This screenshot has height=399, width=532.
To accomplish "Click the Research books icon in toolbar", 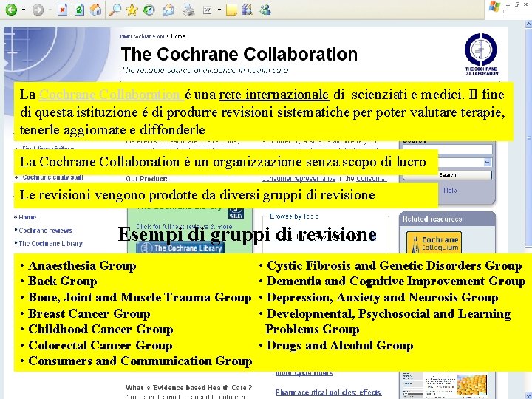I will [x=248, y=10].
